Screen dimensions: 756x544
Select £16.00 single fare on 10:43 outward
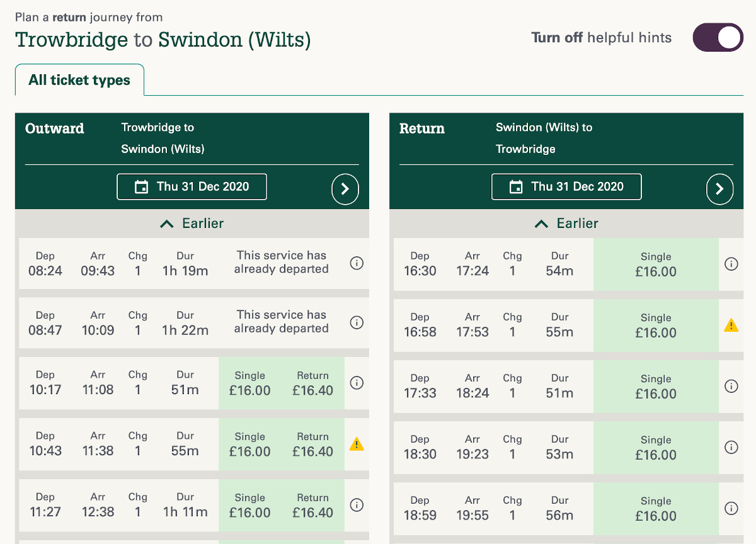[x=250, y=445]
